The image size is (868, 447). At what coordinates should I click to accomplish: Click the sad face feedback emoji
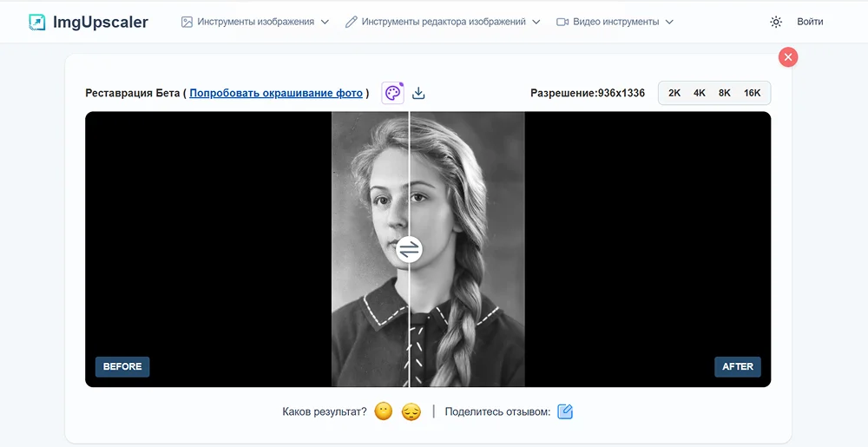point(411,411)
